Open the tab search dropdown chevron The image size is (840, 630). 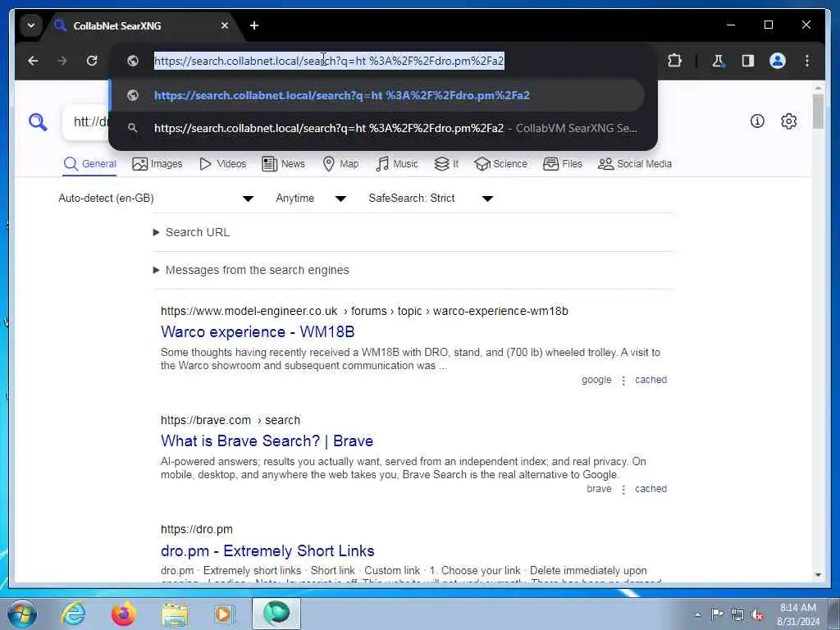[31, 25]
